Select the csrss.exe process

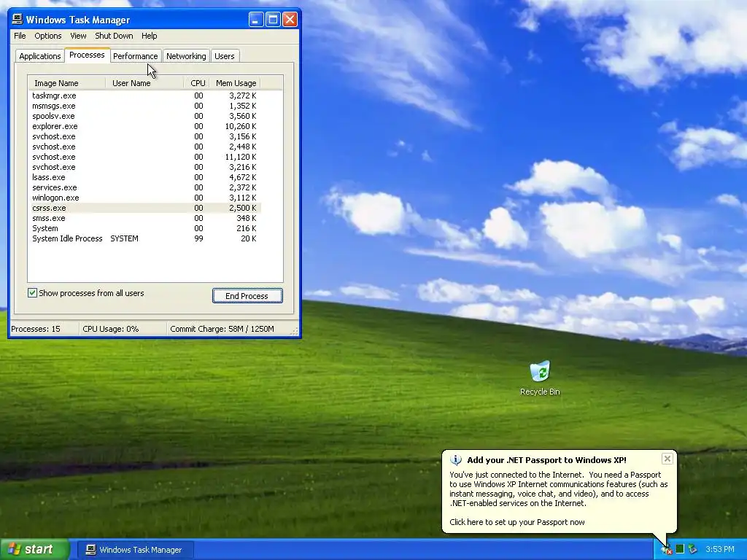pyautogui.click(x=144, y=208)
